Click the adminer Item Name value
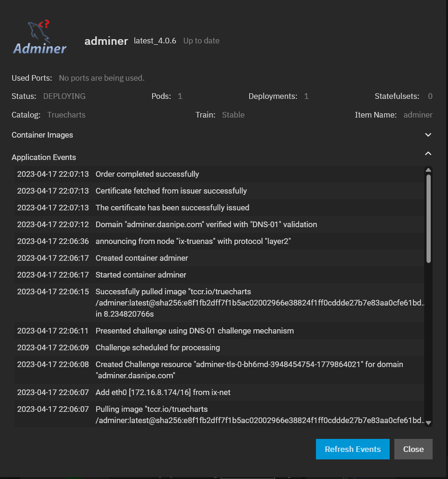The image size is (448, 479). (x=418, y=115)
